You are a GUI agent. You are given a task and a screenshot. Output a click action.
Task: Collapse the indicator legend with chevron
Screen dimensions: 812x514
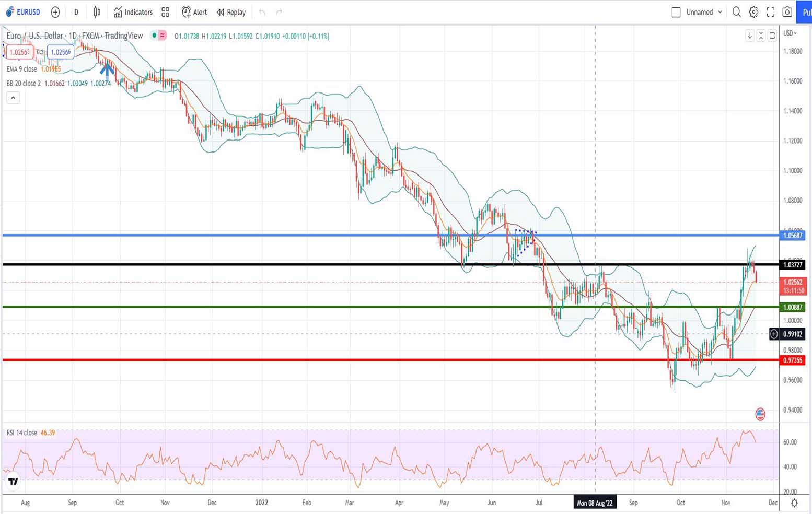(x=13, y=97)
